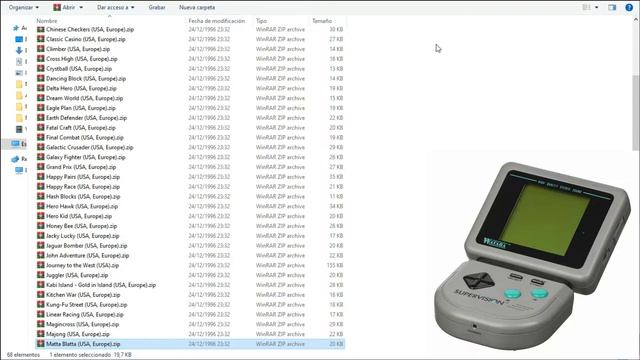Screen dimensions: 640x360
Task: Click WinRAR icon of Dancing Block zip
Action: [40, 78]
